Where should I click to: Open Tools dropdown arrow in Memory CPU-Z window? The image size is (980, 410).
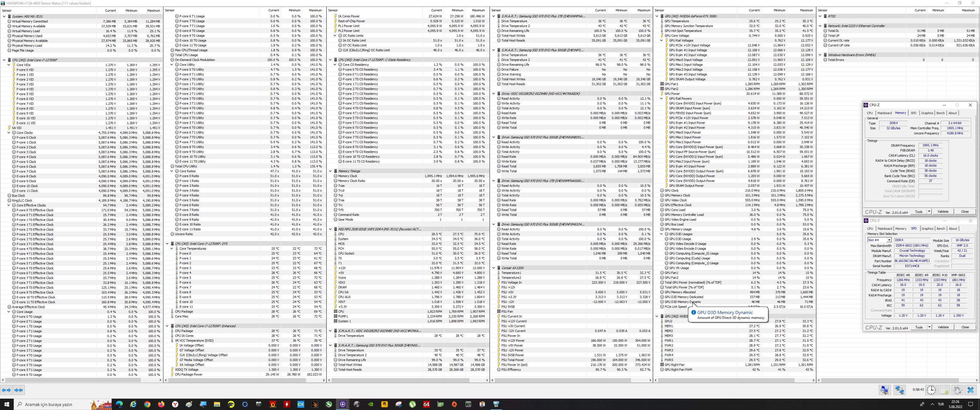point(929,212)
